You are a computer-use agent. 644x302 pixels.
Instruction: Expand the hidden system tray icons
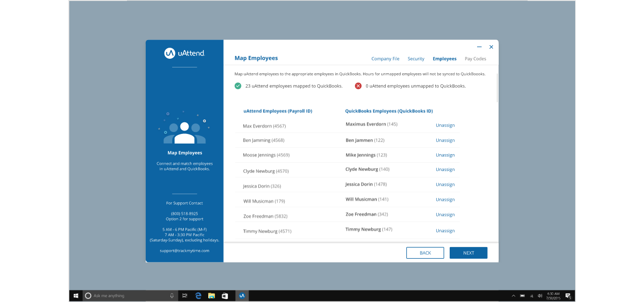click(513, 296)
